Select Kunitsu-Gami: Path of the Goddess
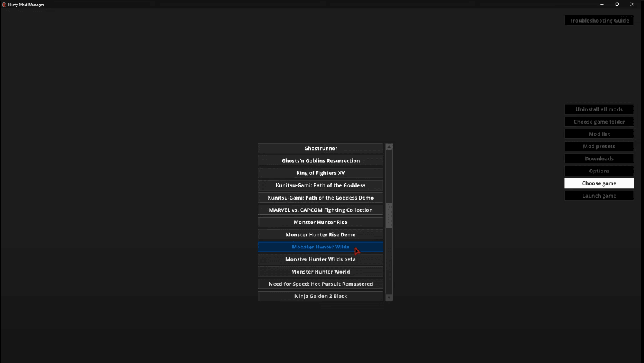Viewport: 644px width, 363px height. pos(320,185)
